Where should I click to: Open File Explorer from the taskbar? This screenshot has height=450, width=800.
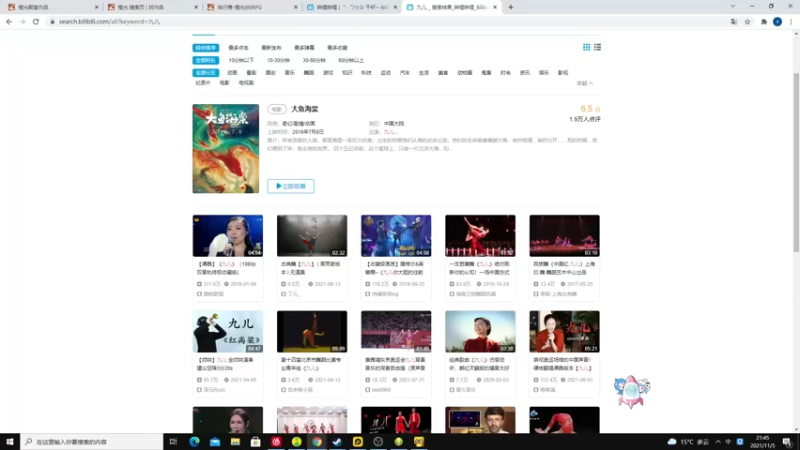click(x=235, y=441)
